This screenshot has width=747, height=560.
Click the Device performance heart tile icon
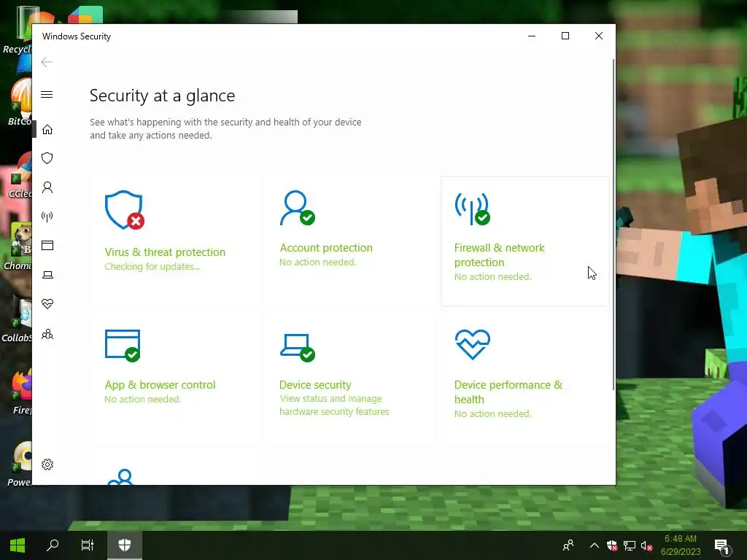(x=473, y=344)
